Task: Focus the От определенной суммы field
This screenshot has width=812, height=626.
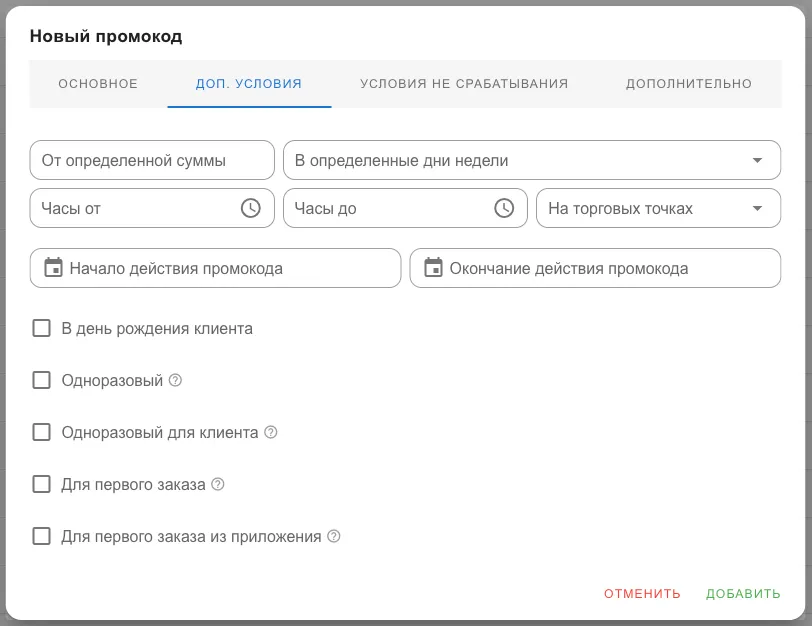Action: point(152,160)
